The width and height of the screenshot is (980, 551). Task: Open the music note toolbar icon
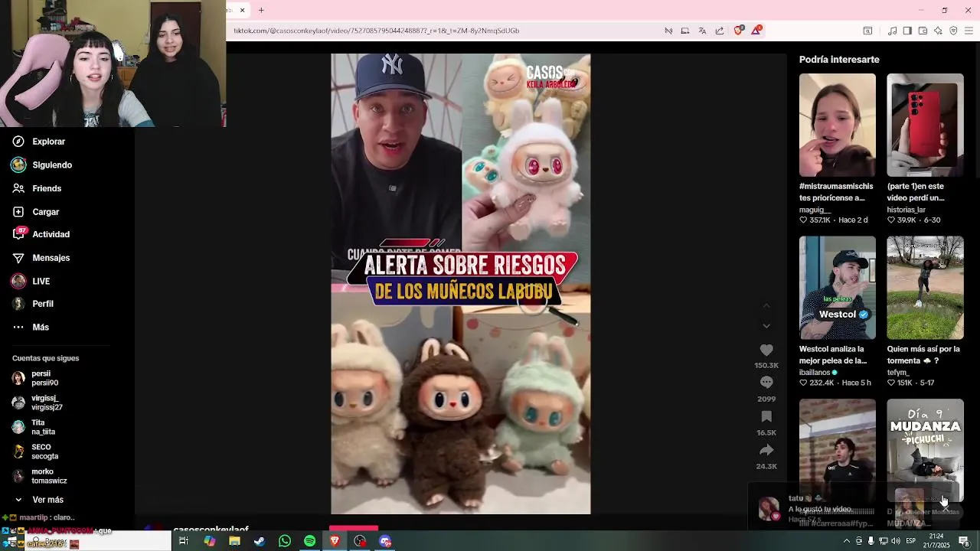coord(892,31)
